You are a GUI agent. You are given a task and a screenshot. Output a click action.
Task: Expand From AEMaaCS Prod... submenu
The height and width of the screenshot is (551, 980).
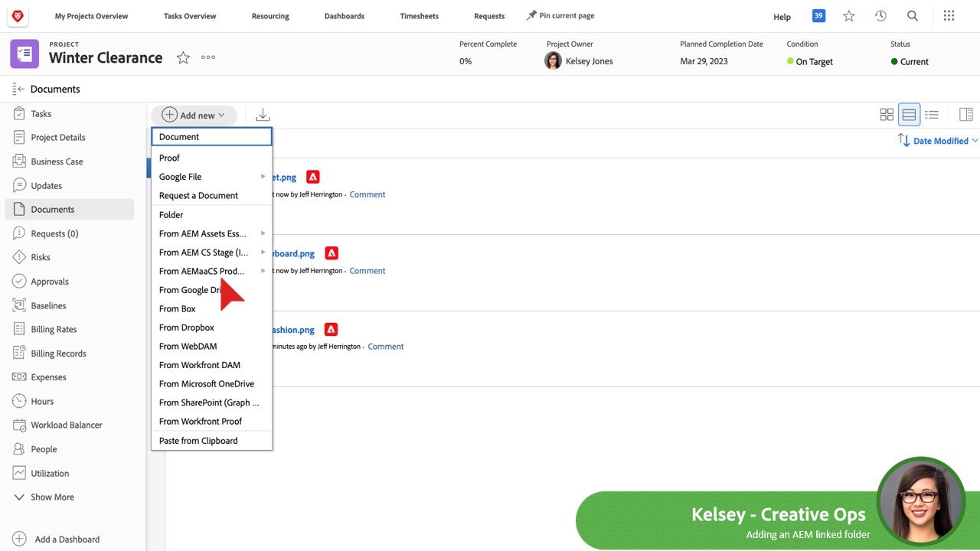click(x=211, y=271)
